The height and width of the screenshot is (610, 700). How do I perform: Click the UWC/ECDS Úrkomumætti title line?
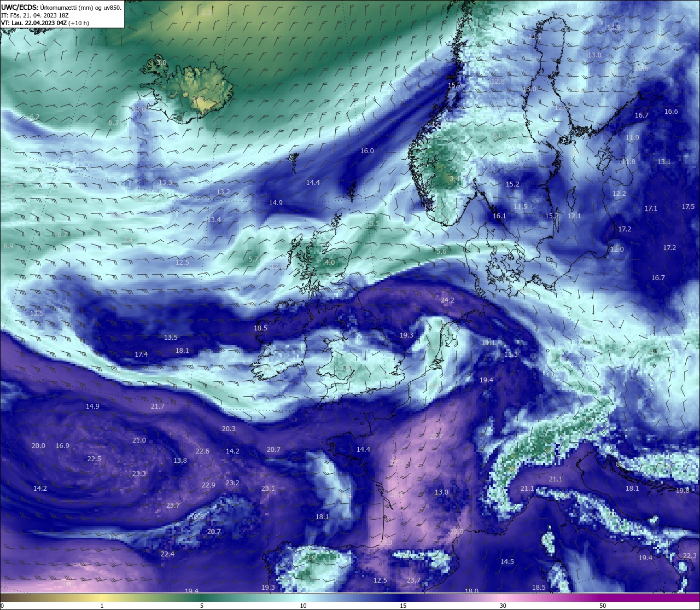click(x=61, y=8)
